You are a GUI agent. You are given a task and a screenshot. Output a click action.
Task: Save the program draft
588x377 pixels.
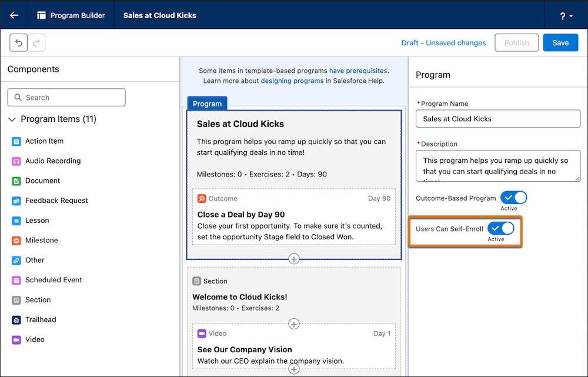[560, 42]
